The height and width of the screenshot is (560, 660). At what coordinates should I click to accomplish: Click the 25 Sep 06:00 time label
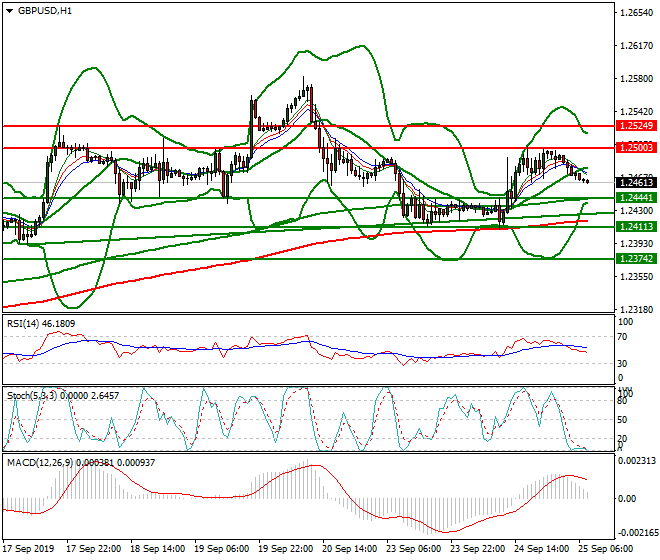[605, 549]
